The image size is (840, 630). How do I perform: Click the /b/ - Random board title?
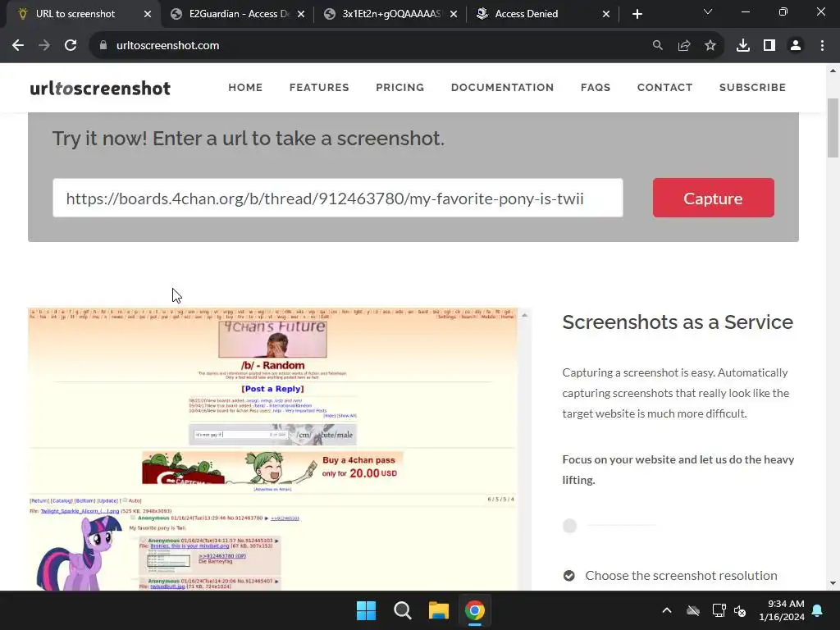272,365
